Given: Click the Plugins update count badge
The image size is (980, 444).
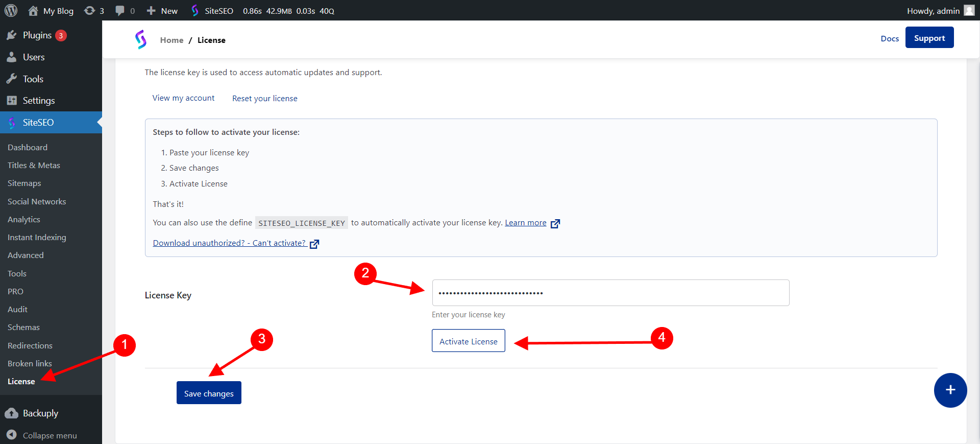Looking at the screenshot, I should 61,35.
